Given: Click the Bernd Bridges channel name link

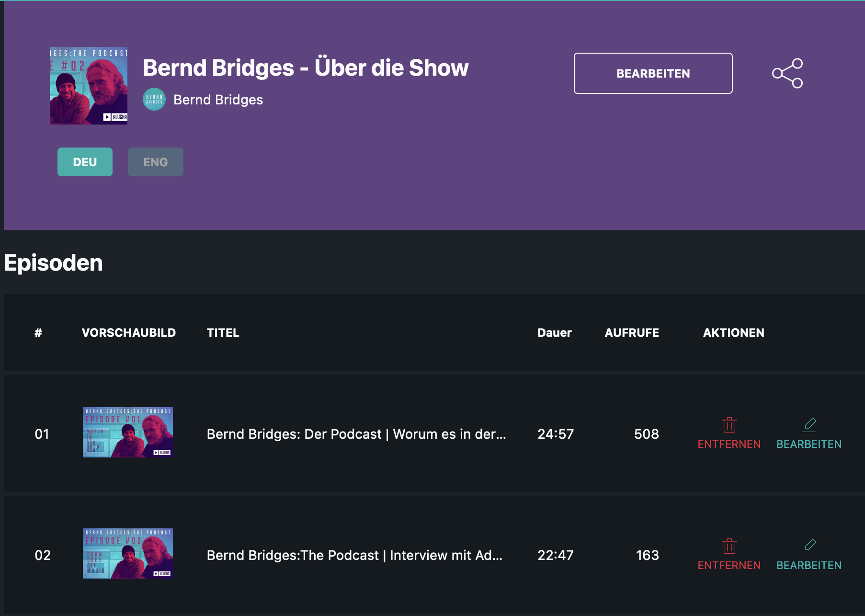Looking at the screenshot, I should coord(218,100).
